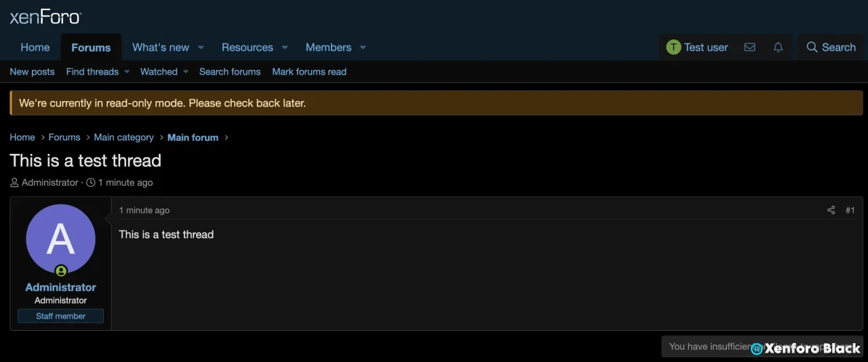Click the Administrator avatar image
This screenshot has width=868, height=362.
tap(60, 239)
